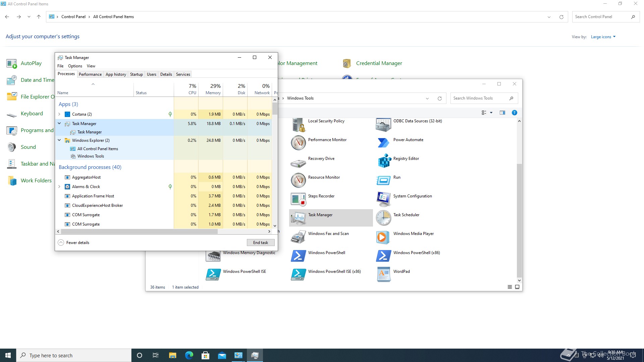Refresh Control Panel window
The image size is (644, 362).
(x=561, y=17)
